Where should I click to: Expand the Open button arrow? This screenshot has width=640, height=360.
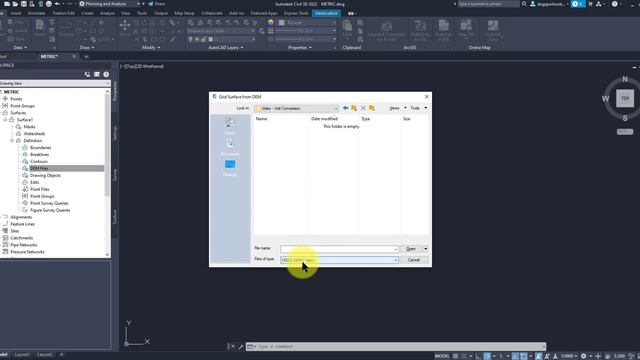coord(425,249)
